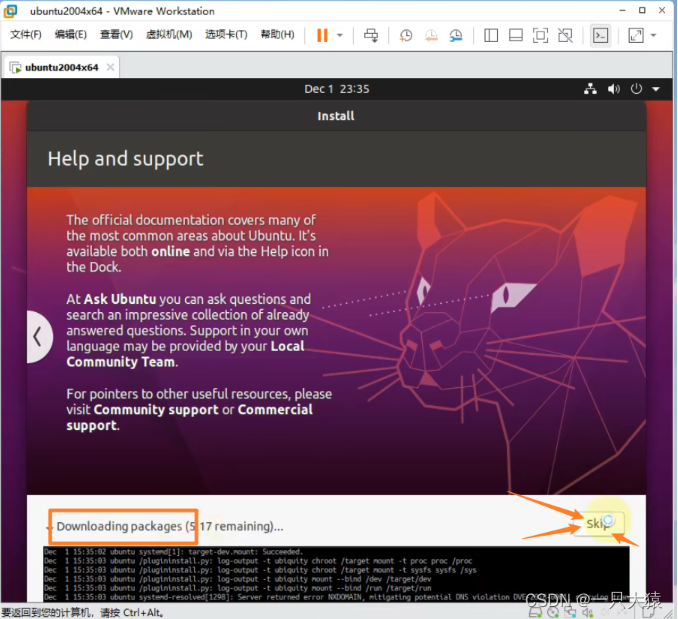Open the 选项卡(T) menu
Image resolution: width=678 pixels, height=619 pixels.
click(x=226, y=35)
